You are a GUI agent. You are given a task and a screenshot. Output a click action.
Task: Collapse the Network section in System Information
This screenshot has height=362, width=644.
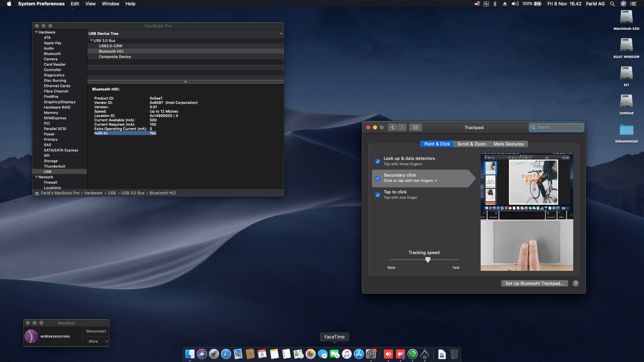click(36, 177)
